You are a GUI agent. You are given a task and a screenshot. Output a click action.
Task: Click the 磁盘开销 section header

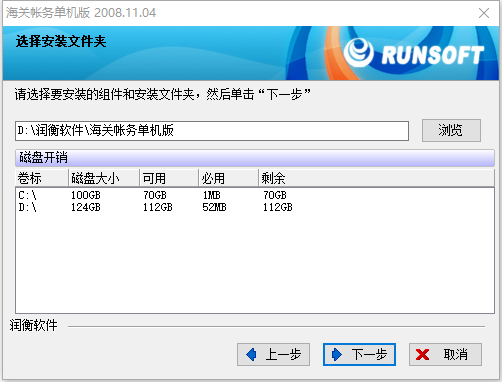pyautogui.click(x=255, y=158)
